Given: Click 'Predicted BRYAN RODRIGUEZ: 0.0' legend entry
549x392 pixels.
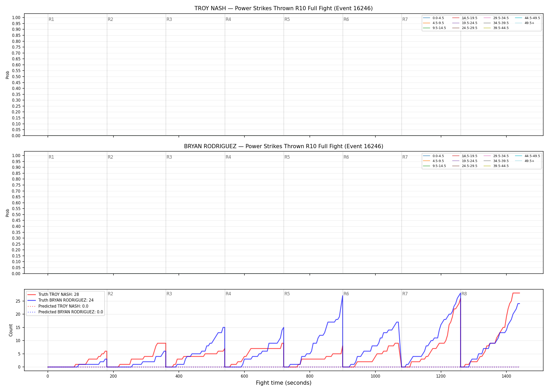Looking at the screenshot, I should point(65,312).
